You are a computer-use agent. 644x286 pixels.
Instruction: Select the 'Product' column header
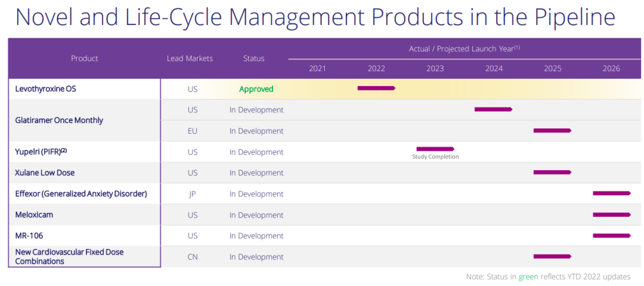pos(85,59)
